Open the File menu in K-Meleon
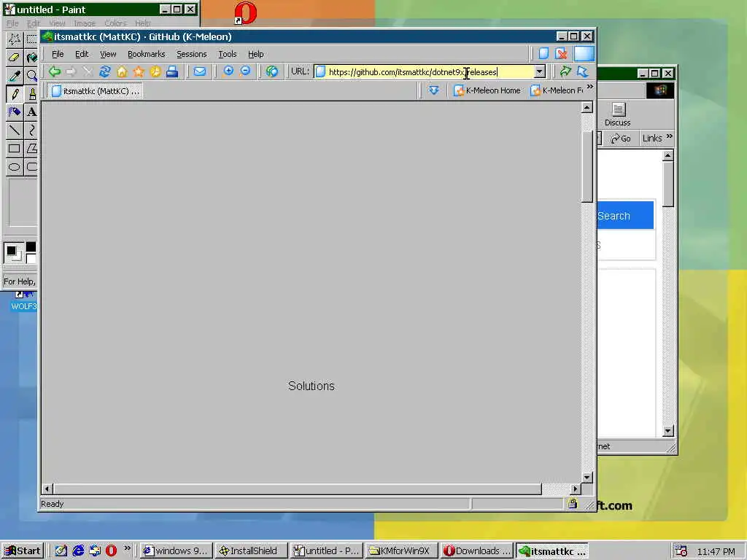The height and width of the screenshot is (560, 747). pos(58,54)
